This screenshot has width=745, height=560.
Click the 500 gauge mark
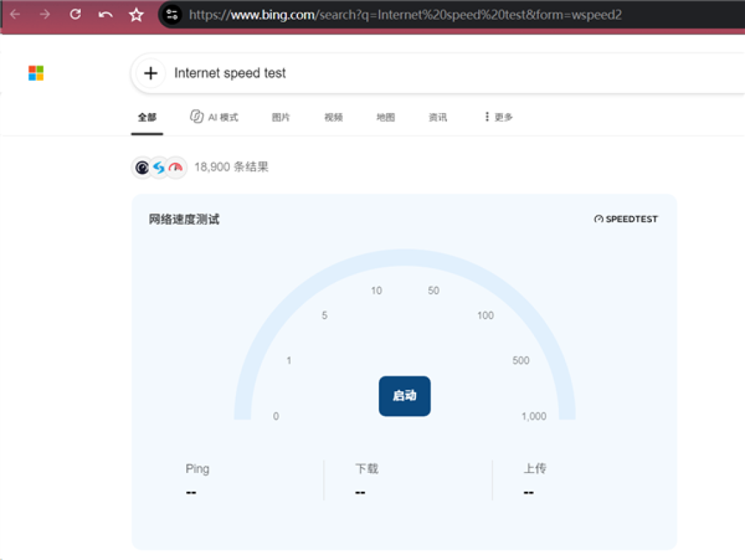coord(521,361)
